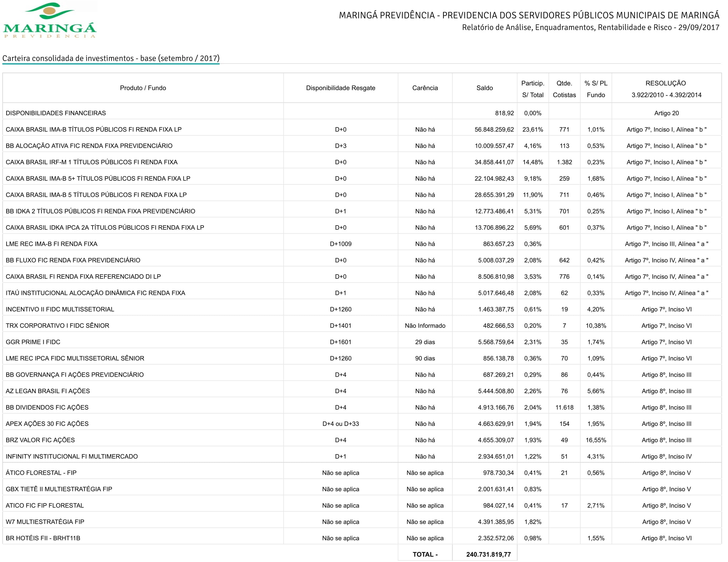Screen dimensions: 728x562
Task: Select the saldo 56.848.259,62
Action: pos(494,130)
